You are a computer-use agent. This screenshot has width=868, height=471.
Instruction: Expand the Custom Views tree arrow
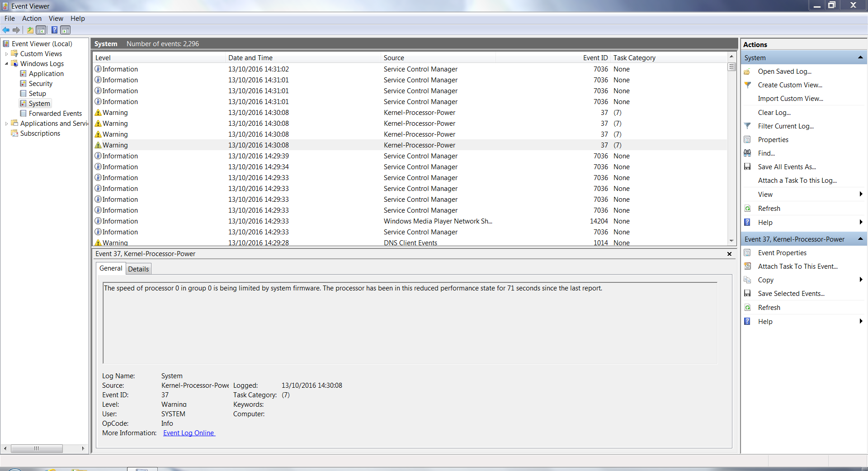(x=6, y=54)
